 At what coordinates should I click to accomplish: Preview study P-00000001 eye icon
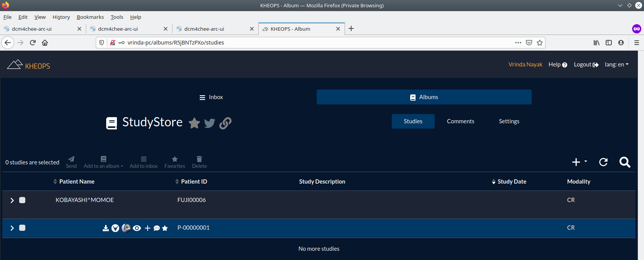click(x=137, y=228)
